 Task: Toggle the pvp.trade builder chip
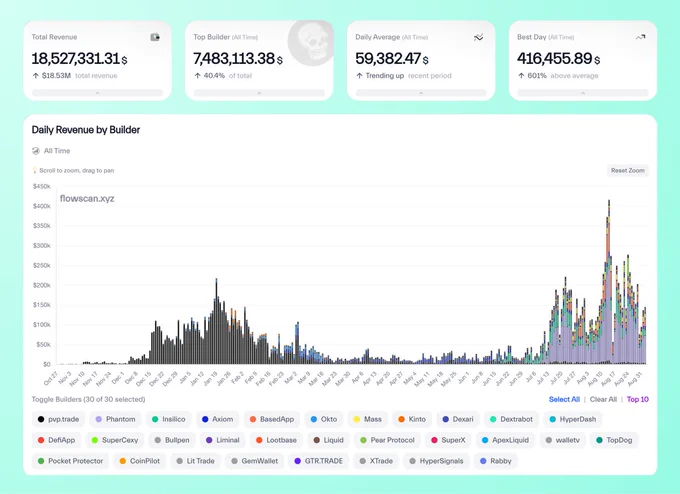(58, 419)
